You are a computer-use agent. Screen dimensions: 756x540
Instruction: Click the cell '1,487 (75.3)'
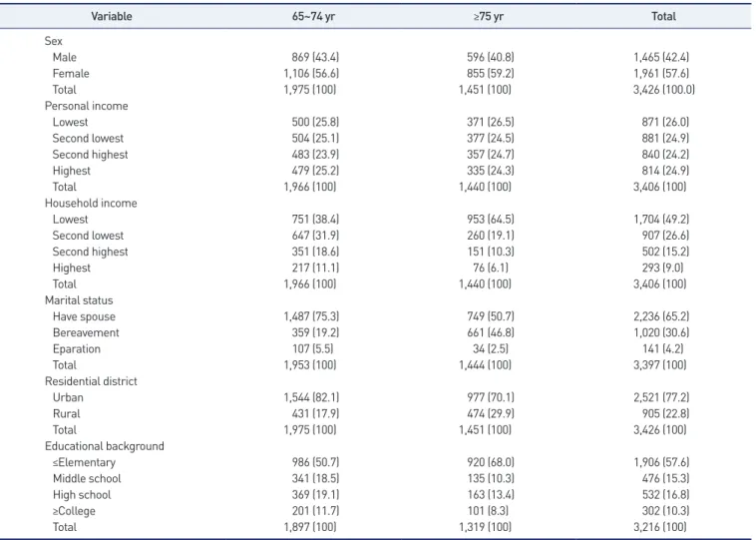click(x=311, y=316)
